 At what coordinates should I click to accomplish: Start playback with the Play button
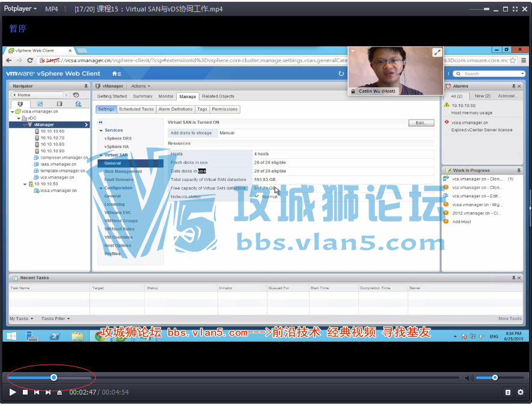click(x=13, y=392)
